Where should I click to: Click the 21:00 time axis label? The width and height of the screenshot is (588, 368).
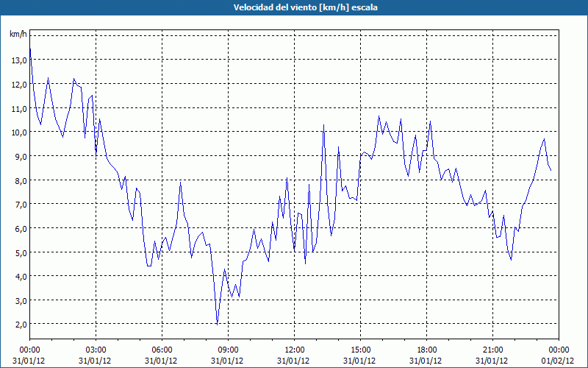[492, 350]
